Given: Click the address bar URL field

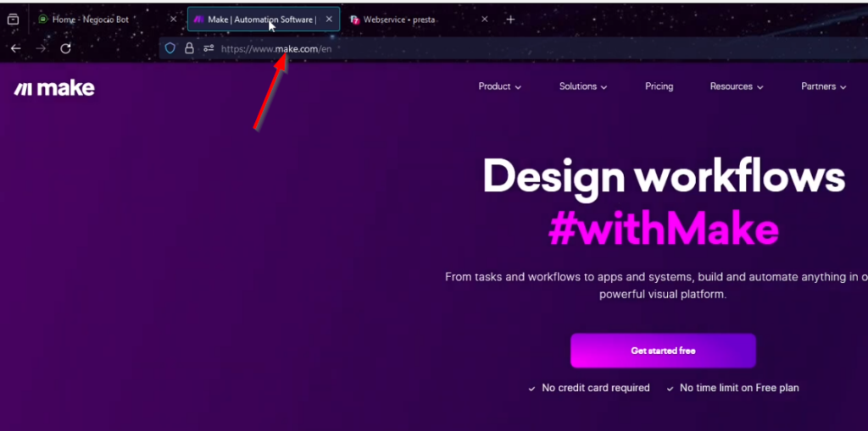Looking at the screenshot, I should pyautogui.click(x=515, y=48).
